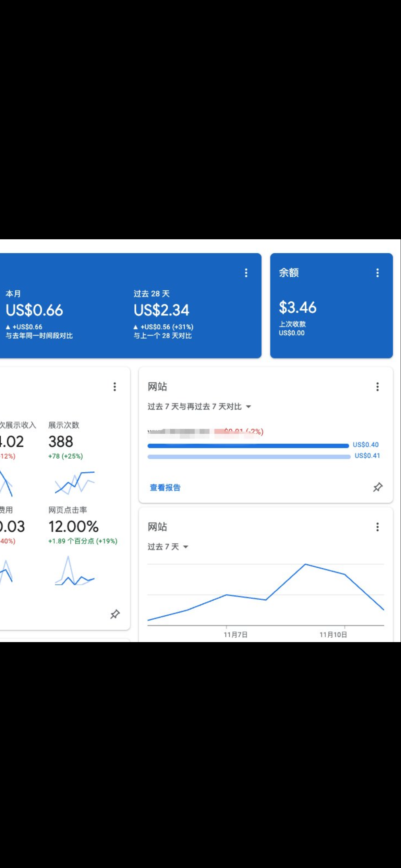The height and width of the screenshot is (868, 401).
Task: Expand the 过去 7 天与再过去 7 天对比 dropdown
Action: pos(199,407)
